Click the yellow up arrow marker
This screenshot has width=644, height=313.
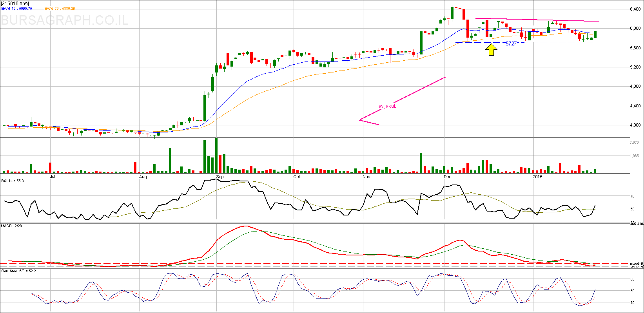[491, 50]
